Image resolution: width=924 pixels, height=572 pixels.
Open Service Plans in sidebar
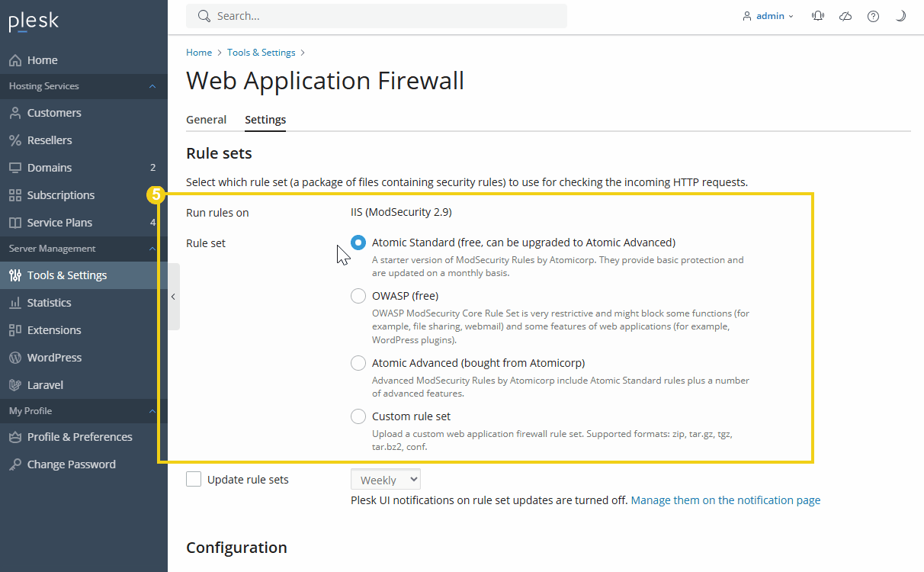tap(84, 223)
